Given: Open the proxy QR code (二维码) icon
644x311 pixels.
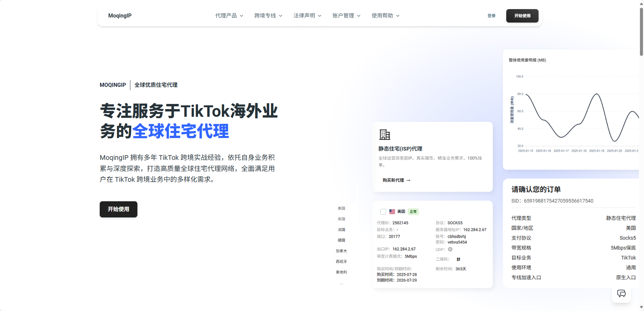Looking at the screenshot, I should tap(458, 259).
